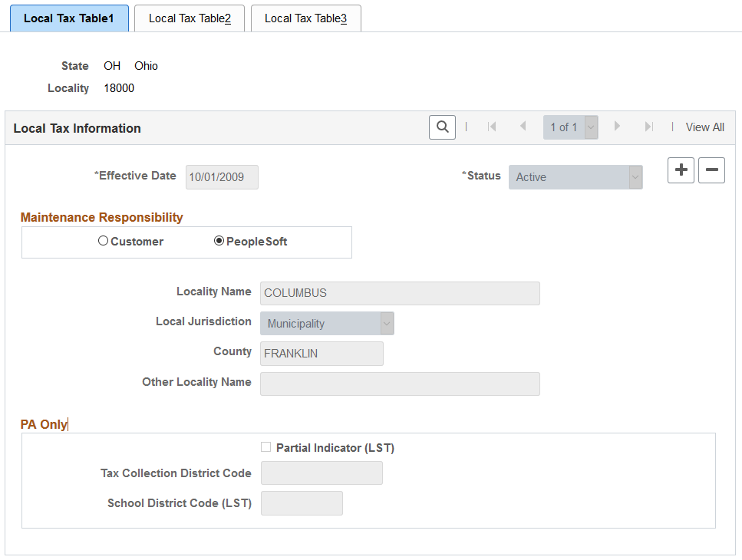Open Local Tax Table1 tab
Image resolution: width=742 pixels, height=560 pixels.
69,18
